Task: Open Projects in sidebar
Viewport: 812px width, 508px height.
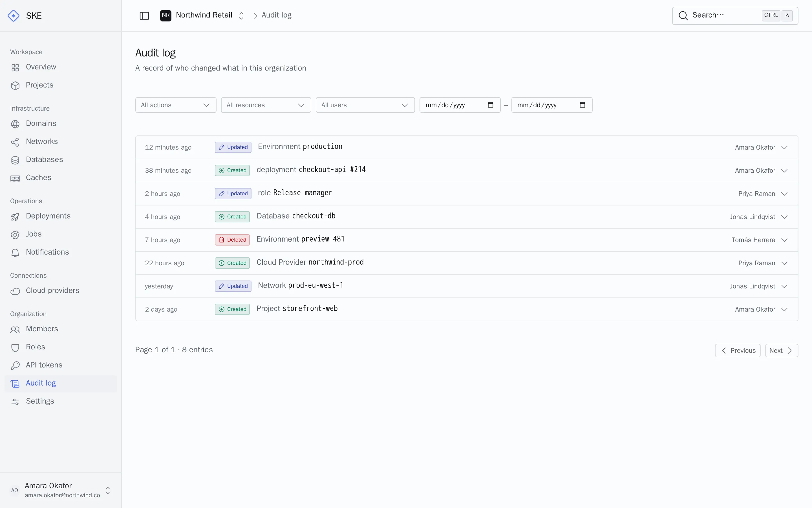Action: point(61,85)
